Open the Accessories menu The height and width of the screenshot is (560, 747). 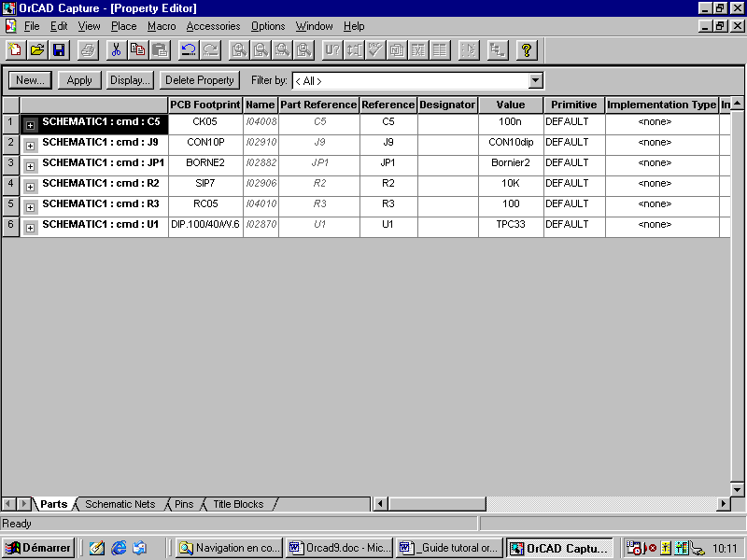coord(213,26)
